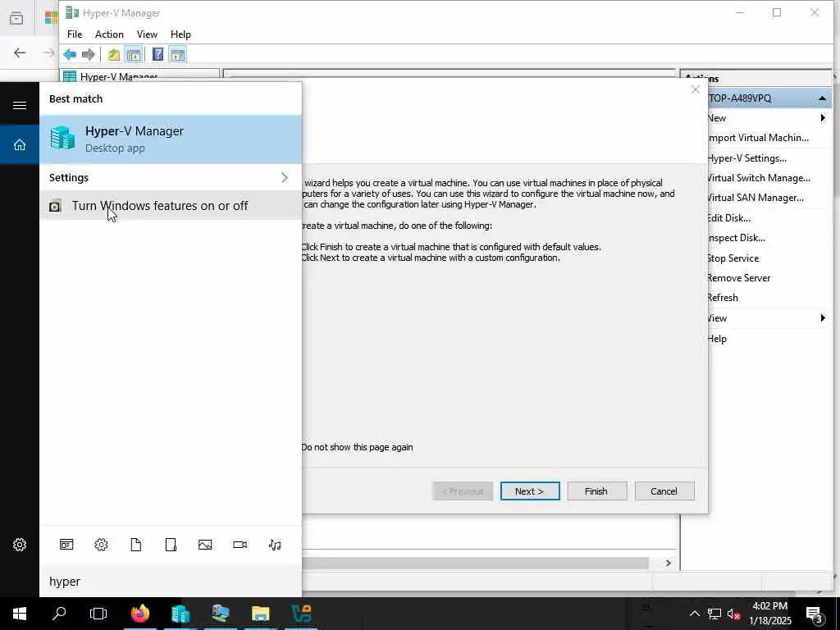The width and height of the screenshot is (840, 630).
Task: Filter search results by Documents icon
Action: click(x=136, y=545)
